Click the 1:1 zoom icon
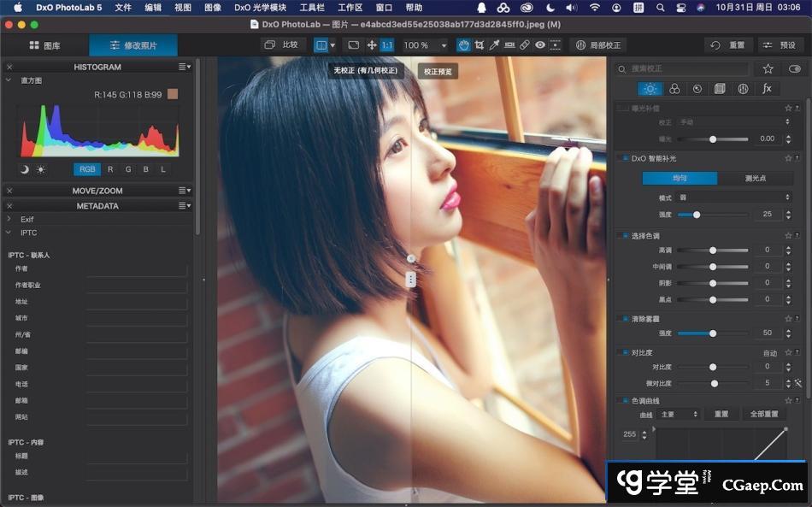 click(x=387, y=45)
